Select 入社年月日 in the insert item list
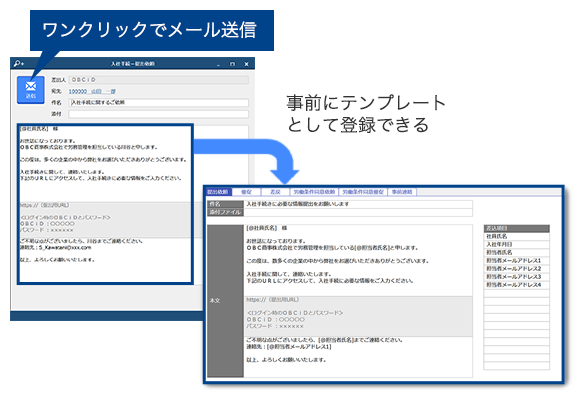The image size is (575, 396). [516, 245]
